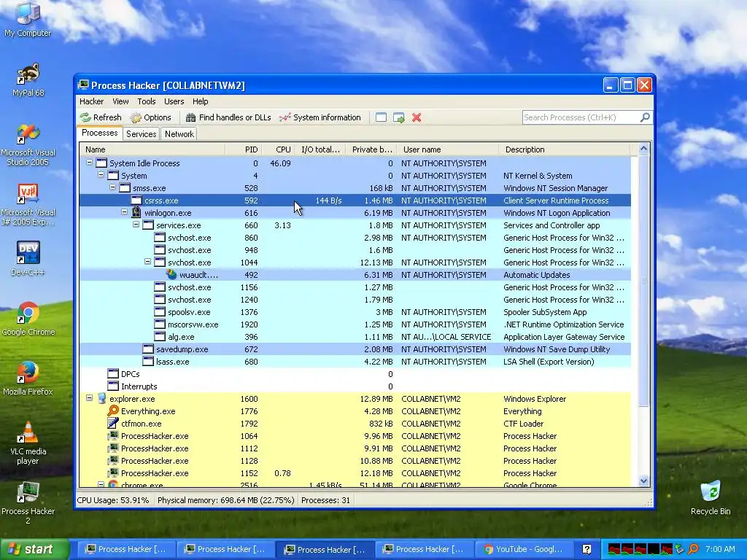747x560 pixels.
Task: Open Options from the toolbar
Action: [x=150, y=117]
